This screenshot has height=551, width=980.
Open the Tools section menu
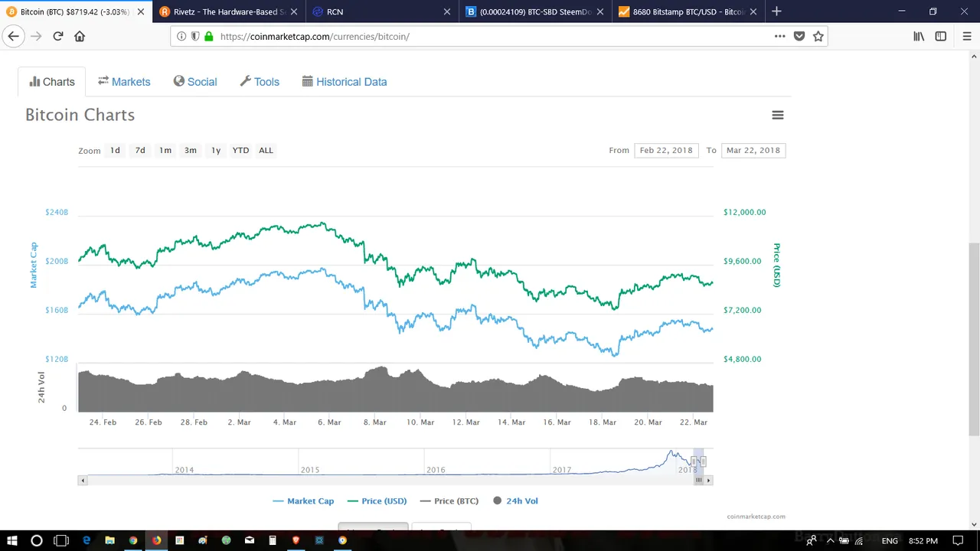[260, 82]
